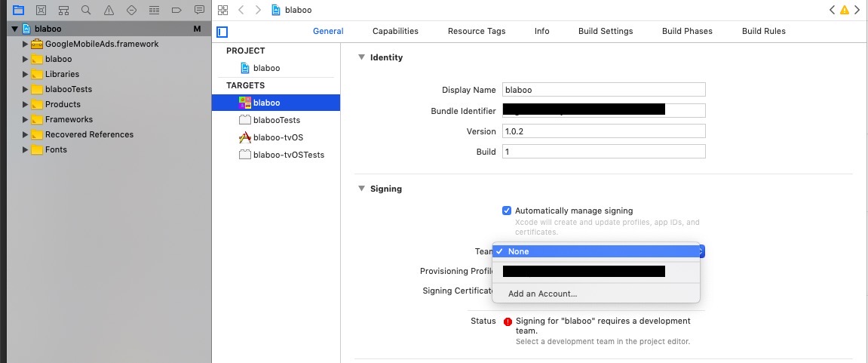Open the Symbol navigator

pyautogui.click(x=63, y=10)
